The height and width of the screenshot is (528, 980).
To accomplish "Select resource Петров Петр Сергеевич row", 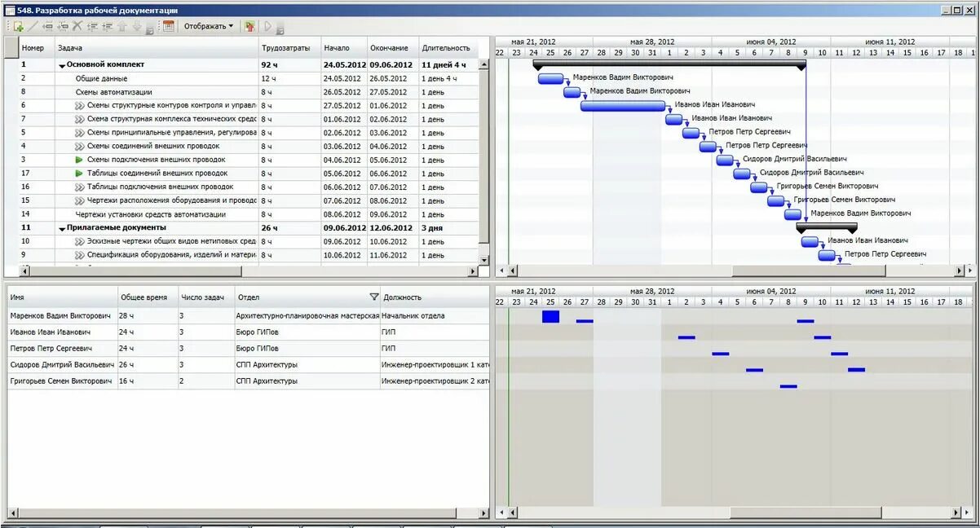I will click(249, 349).
